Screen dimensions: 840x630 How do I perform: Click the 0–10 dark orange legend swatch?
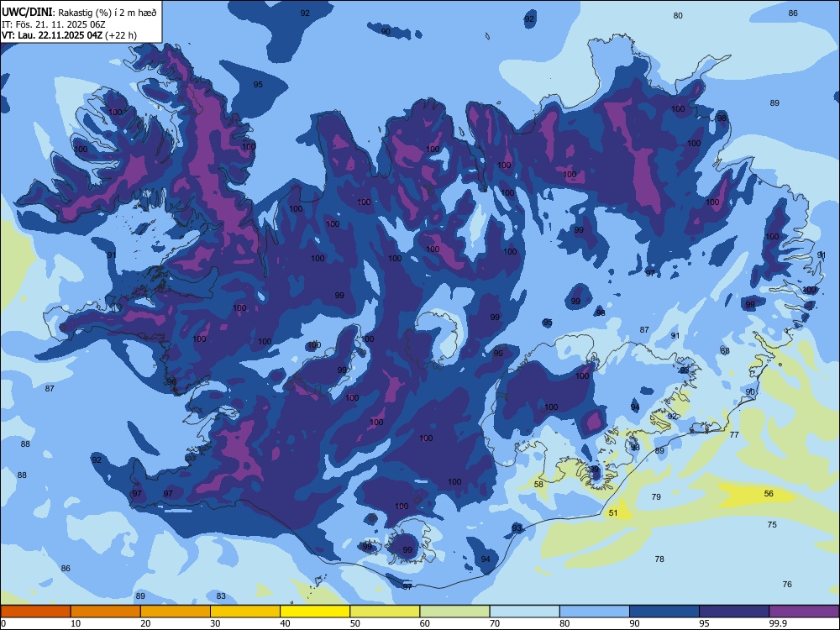pos(35,612)
